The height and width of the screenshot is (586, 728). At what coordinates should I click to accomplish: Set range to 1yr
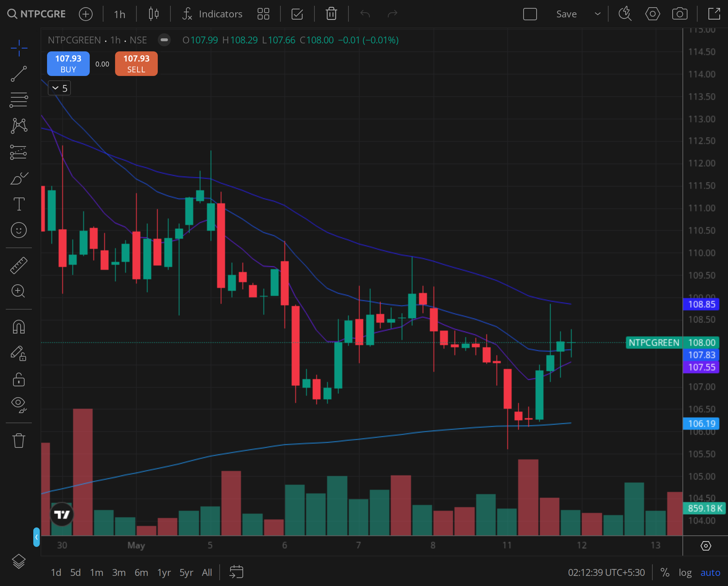(164, 573)
